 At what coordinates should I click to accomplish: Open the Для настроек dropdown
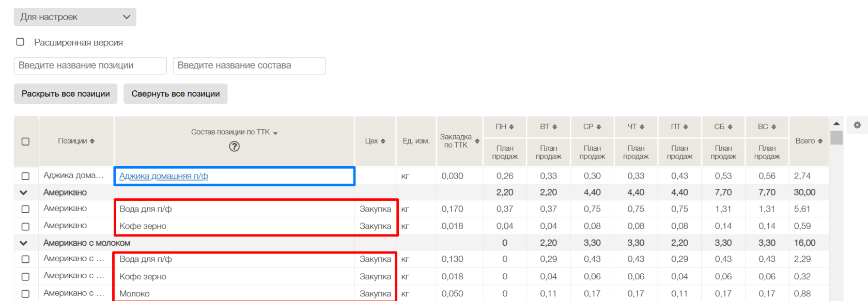pyautogui.click(x=75, y=17)
